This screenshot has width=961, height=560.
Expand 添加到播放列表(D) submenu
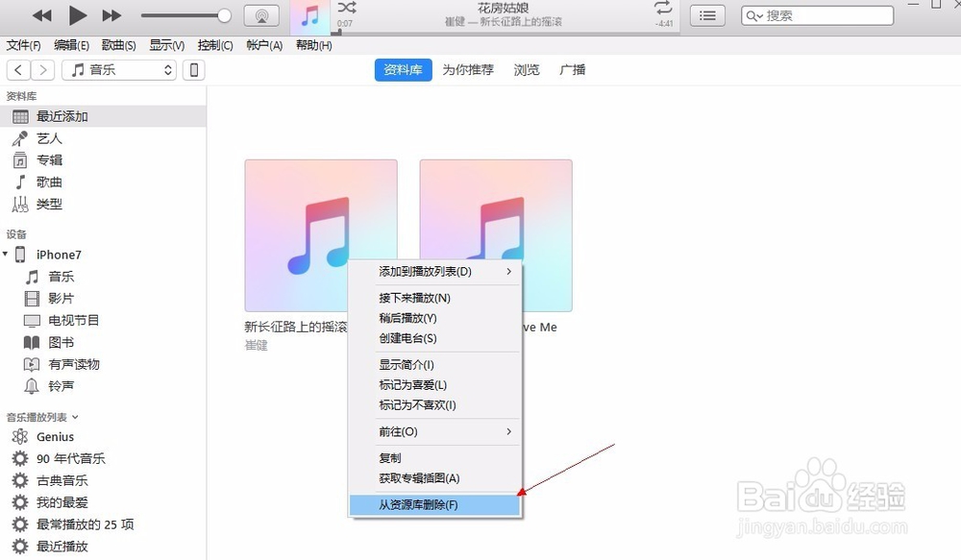click(435, 272)
